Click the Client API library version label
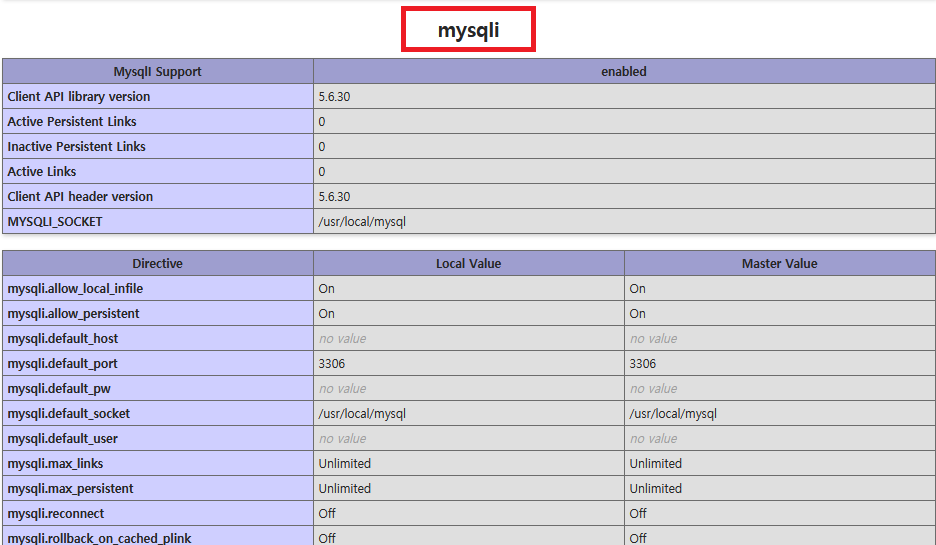The height and width of the screenshot is (545, 936). [79, 97]
